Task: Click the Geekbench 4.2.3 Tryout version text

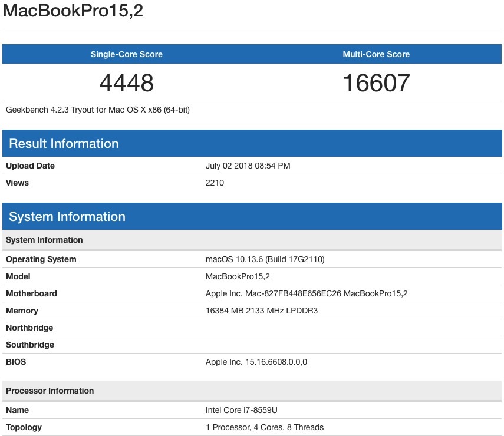Action: (x=98, y=110)
